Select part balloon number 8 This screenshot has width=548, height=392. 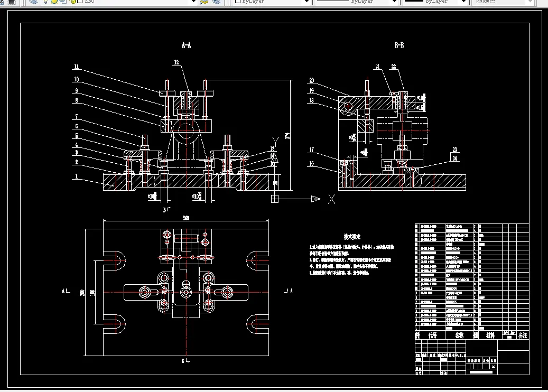pos(77,100)
